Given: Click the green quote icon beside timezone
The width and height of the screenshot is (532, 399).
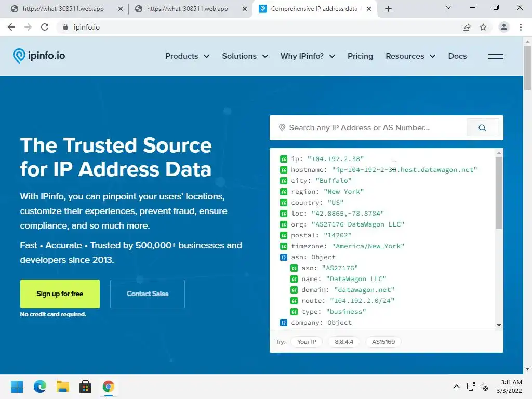Looking at the screenshot, I should [284, 246].
